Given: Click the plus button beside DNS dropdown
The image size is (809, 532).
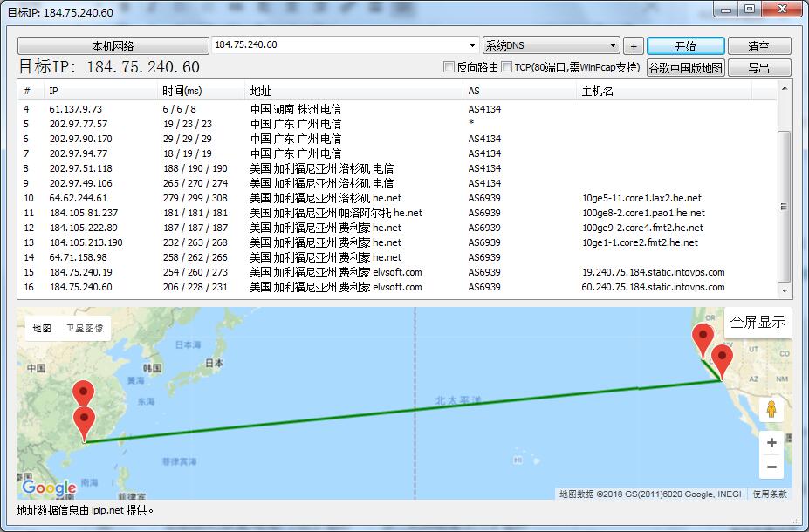Looking at the screenshot, I should pos(634,46).
